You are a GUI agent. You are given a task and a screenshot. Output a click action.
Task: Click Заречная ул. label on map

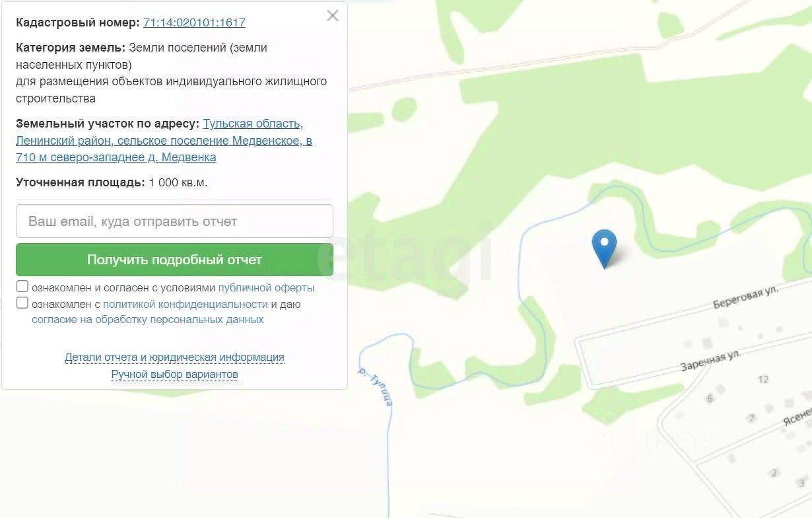[x=711, y=361]
